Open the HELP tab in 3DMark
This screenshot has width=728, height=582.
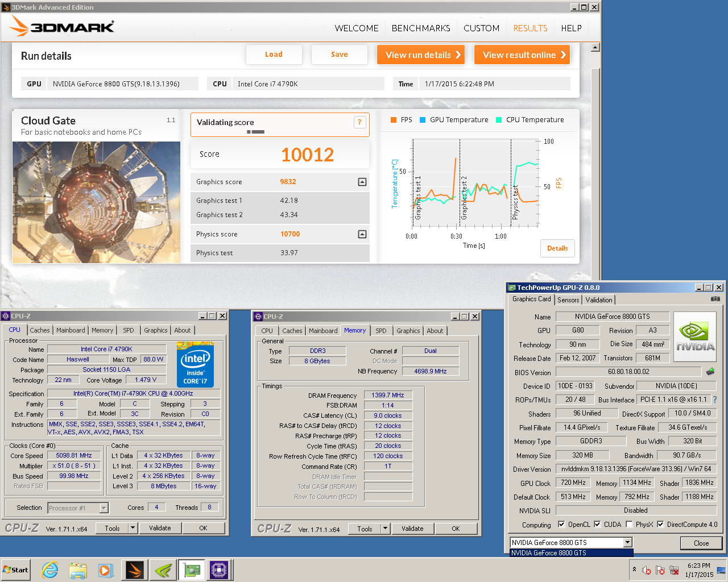pyautogui.click(x=571, y=28)
